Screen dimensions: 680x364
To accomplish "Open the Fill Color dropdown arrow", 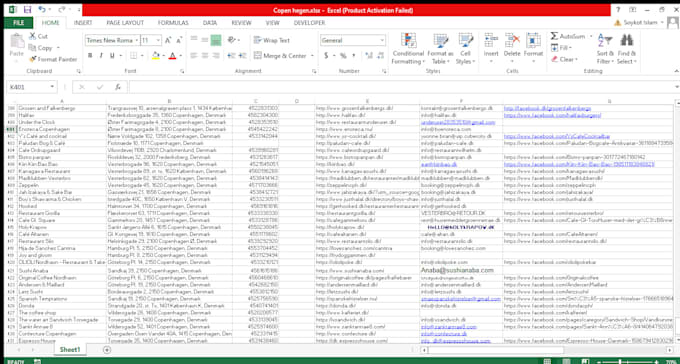I will (163, 56).
